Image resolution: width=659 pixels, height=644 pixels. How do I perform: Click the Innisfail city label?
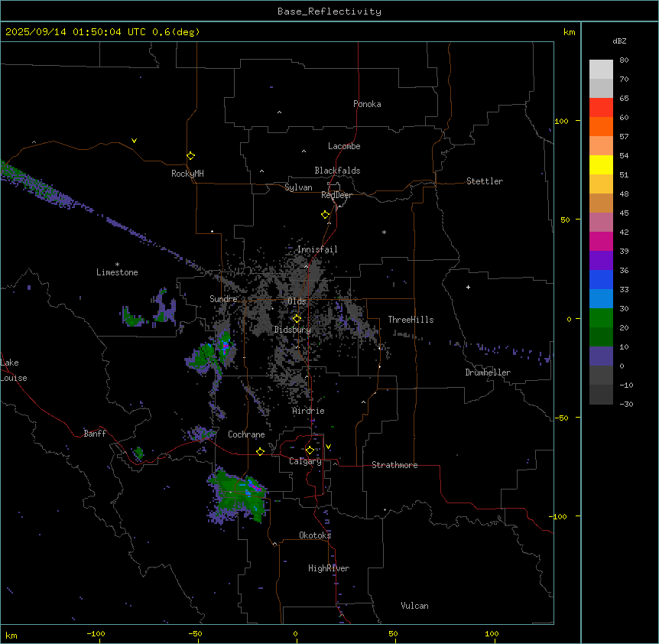click(317, 249)
